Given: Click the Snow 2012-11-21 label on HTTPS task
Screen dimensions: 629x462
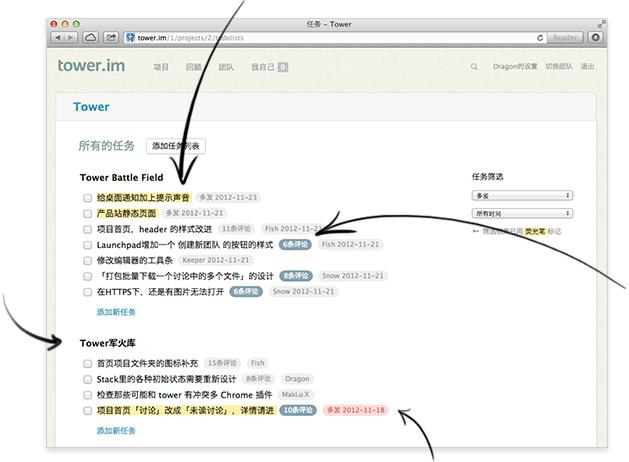Looking at the screenshot, I should coord(303,291).
